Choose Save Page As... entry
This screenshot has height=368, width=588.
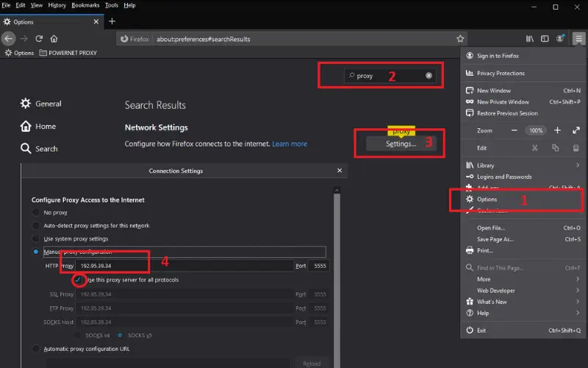523,239
